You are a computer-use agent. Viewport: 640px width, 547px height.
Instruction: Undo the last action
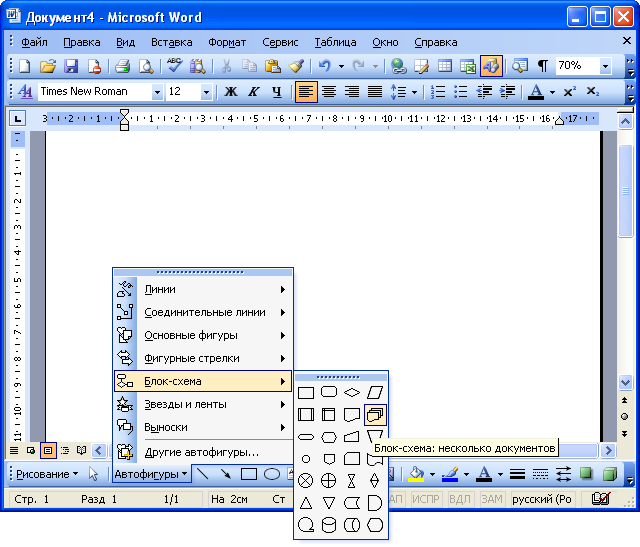324,66
